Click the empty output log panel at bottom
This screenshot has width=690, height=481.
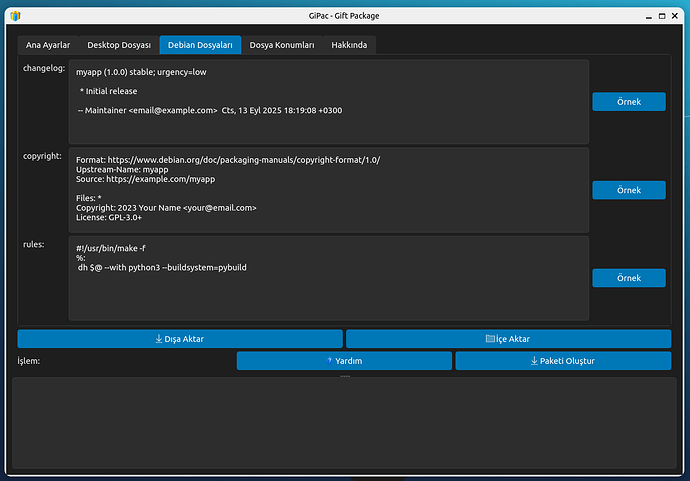(x=344, y=422)
